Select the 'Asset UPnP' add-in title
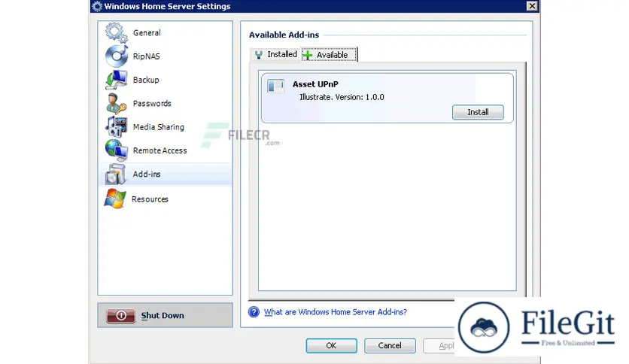 click(x=315, y=84)
